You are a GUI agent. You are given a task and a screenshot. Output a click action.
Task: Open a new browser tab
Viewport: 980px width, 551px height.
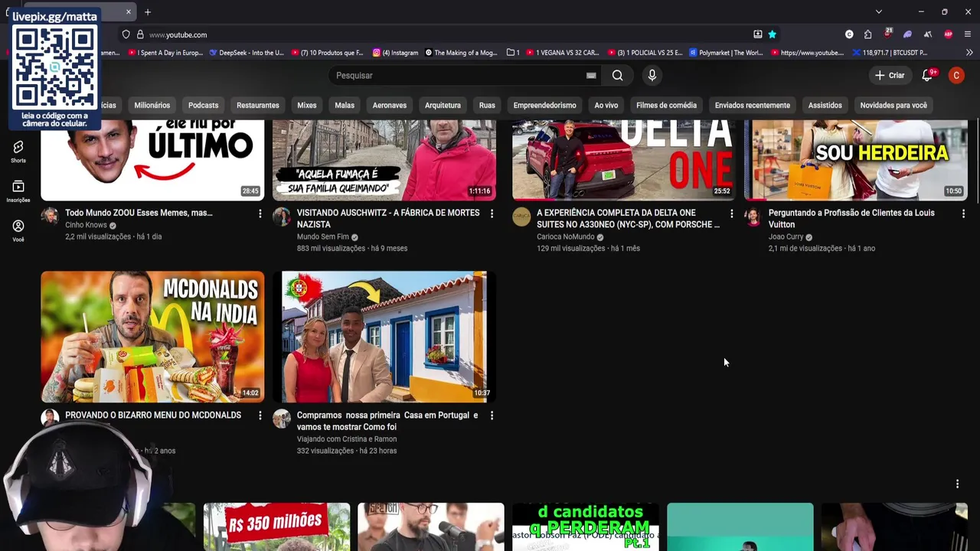coord(148,11)
